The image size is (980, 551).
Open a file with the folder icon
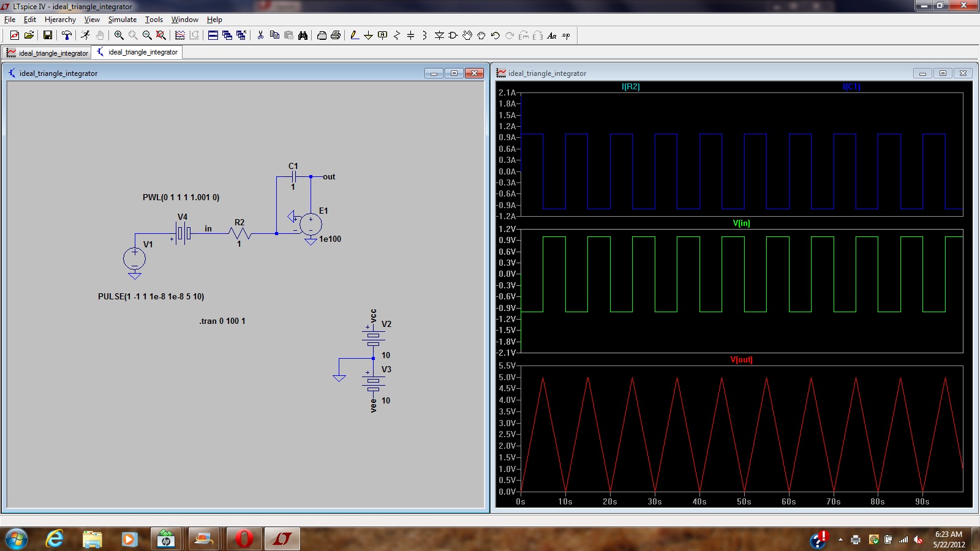(29, 36)
